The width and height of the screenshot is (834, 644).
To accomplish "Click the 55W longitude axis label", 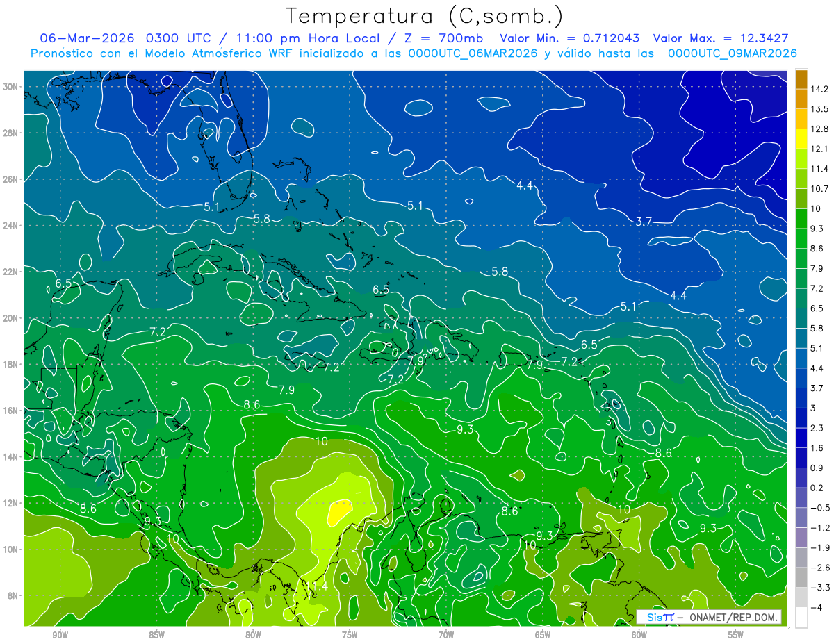I will pos(736,635).
